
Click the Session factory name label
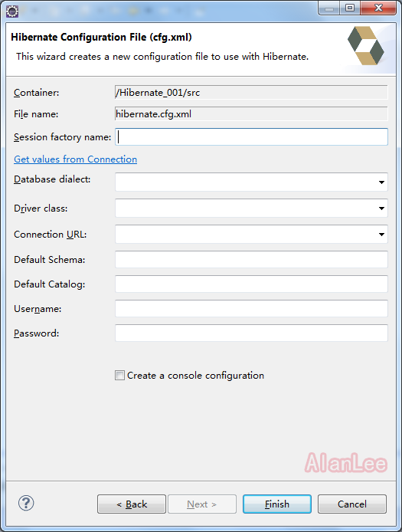point(62,137)
